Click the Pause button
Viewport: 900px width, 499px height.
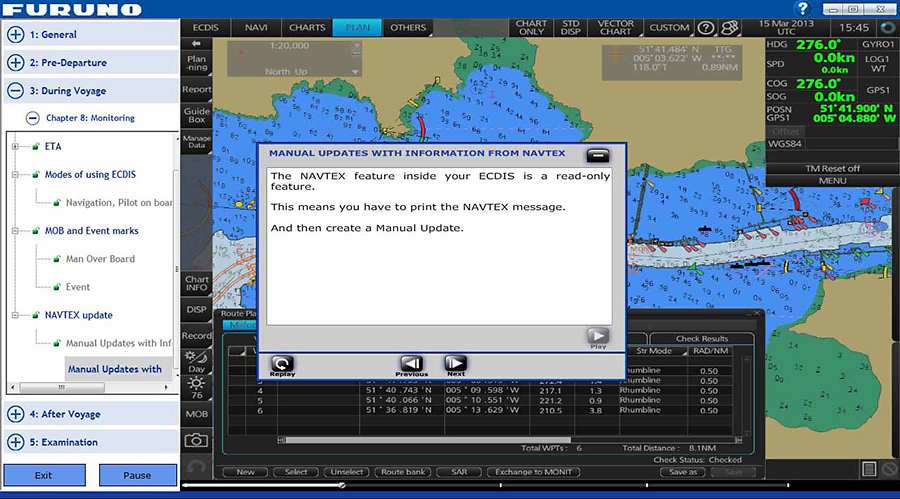[138, 475]
